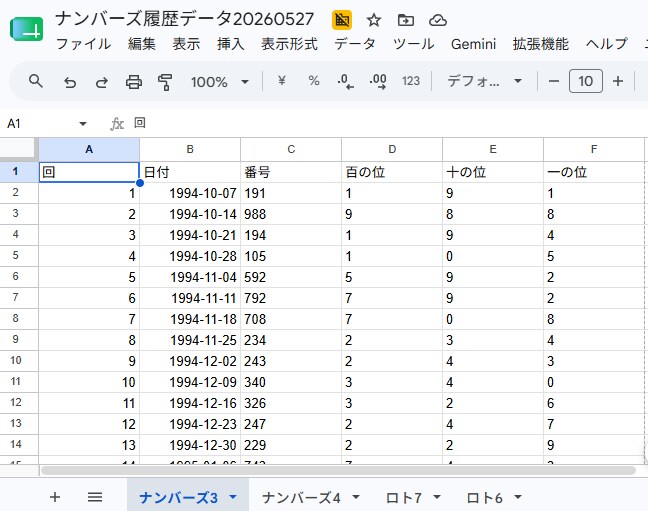This screenshot has height=511, width=648.
Task: Print the spreadsheet
Action: (134, 82)
